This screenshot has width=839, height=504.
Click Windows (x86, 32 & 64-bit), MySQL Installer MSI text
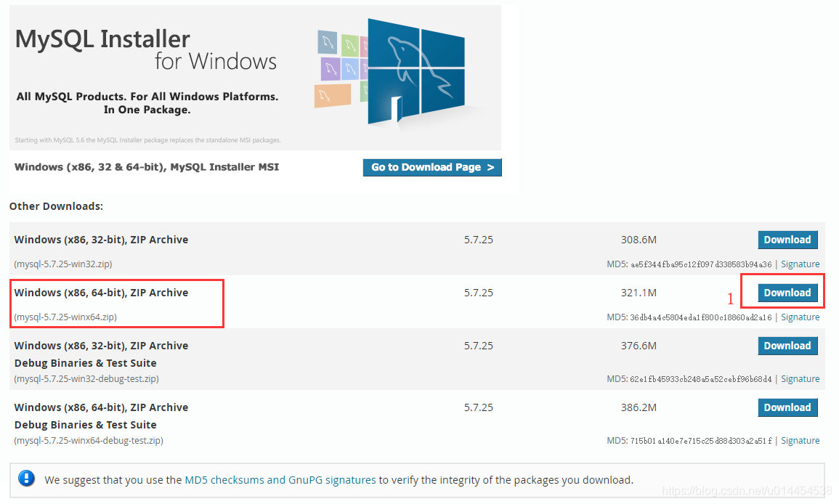click(147, 167)
